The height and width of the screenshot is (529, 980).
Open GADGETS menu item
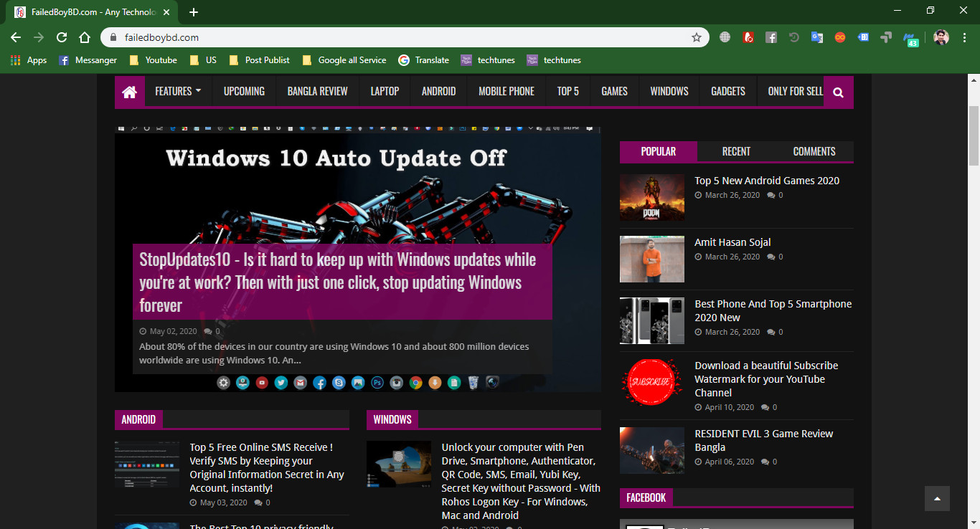click(x=728, y=92)
